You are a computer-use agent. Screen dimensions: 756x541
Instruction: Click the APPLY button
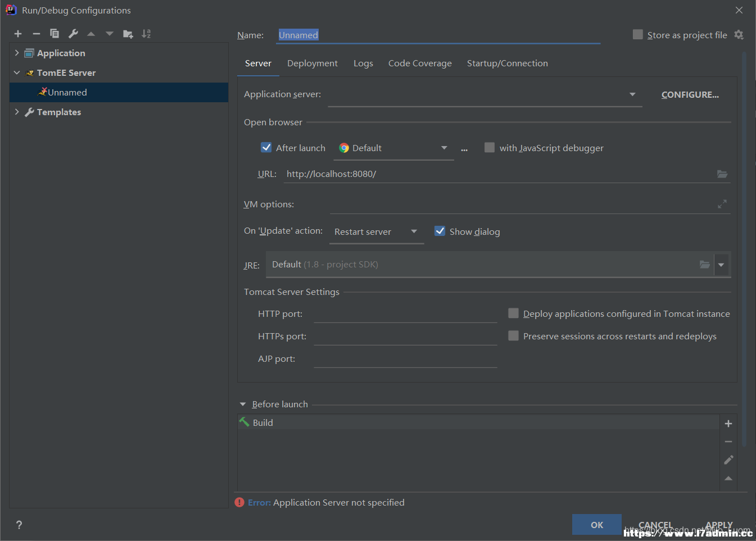click(719, 525)
